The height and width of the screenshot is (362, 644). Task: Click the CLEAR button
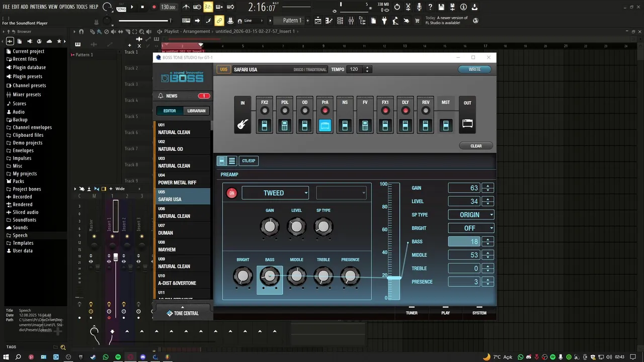click(x=476, y=146)
